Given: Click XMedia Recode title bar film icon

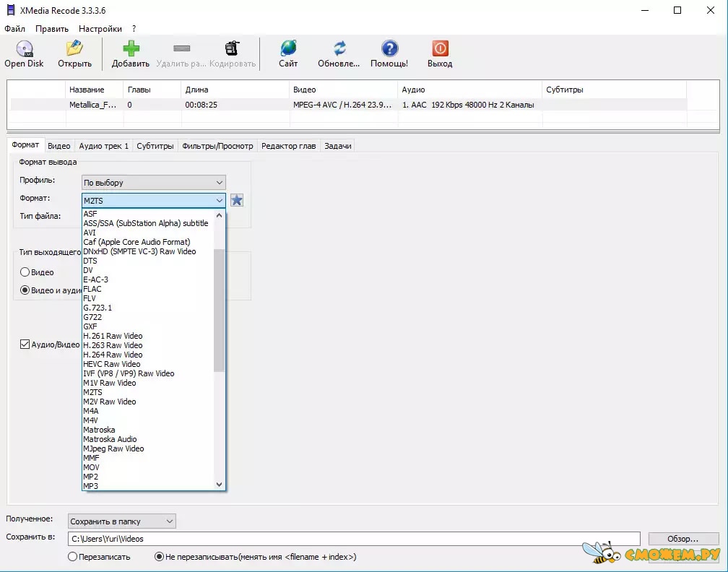Looking at the screenshot, I should pos(11,10).
